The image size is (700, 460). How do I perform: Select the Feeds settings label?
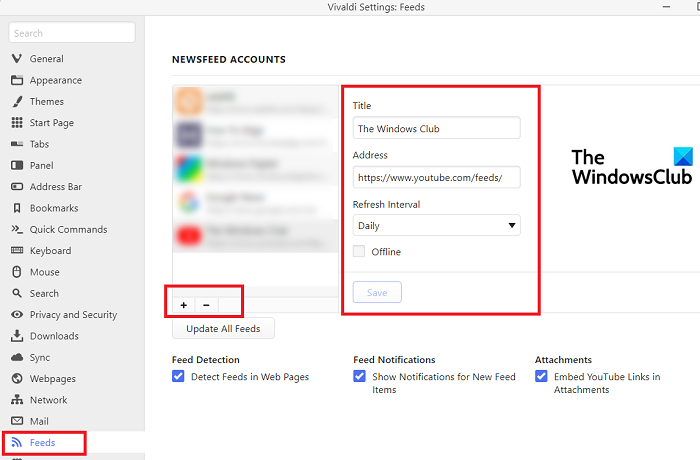point(42,442)
